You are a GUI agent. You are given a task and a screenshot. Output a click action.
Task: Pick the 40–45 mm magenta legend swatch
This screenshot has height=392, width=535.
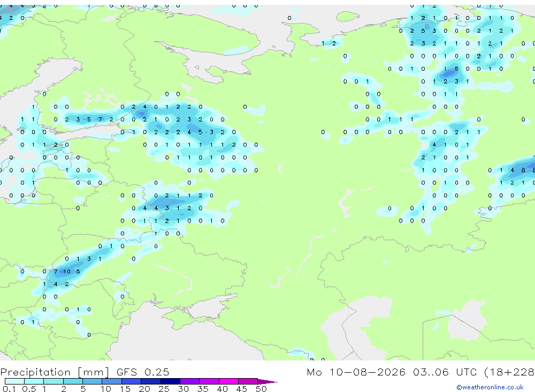tap(228, 381)
